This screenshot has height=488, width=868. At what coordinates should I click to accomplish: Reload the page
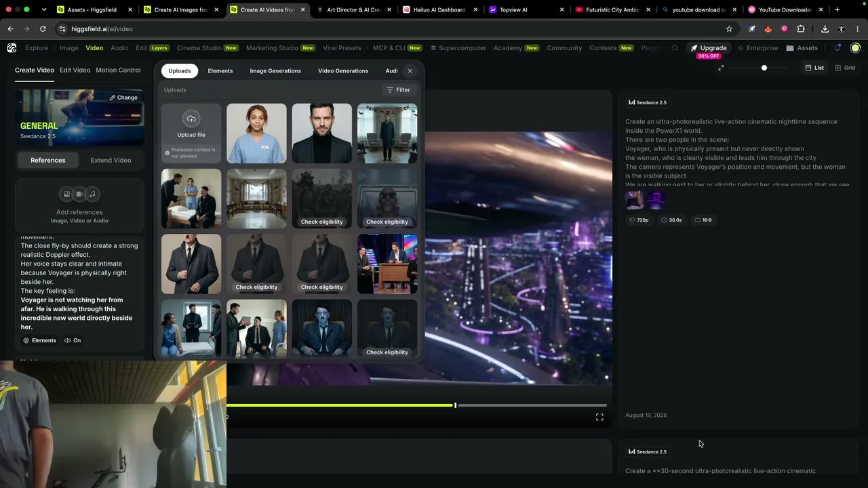click(43, 29)
